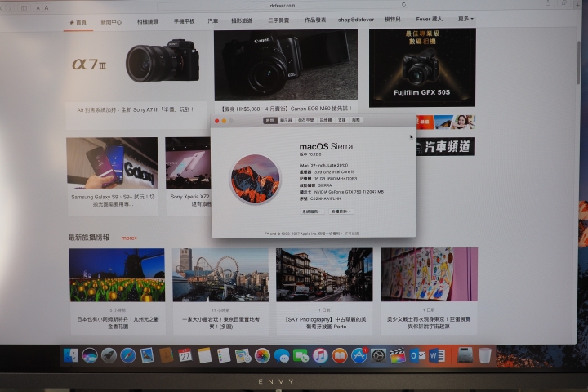Show Safari sidebar button

click(x=24, y=7)
